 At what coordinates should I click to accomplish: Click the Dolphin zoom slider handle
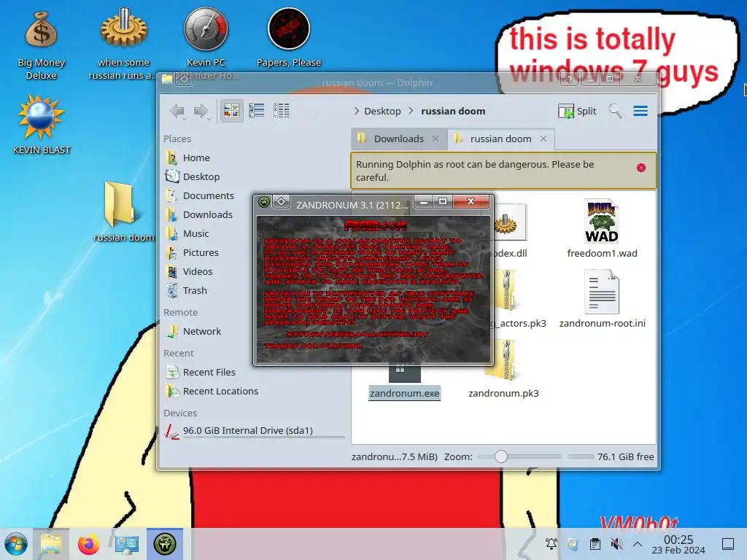[500, 456]
